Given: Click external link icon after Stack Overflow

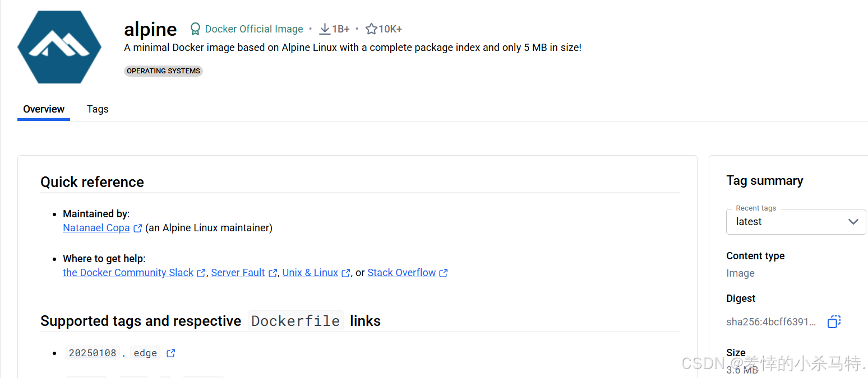Looking at the screenshot, I should (x=444, y=273).
